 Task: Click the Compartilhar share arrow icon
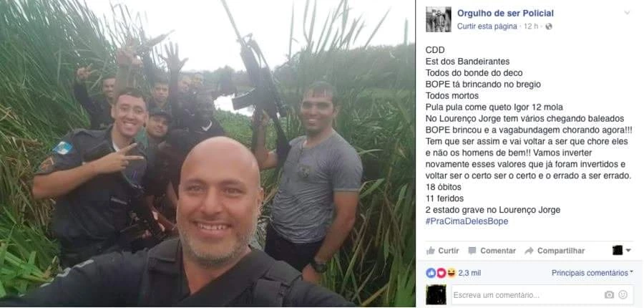[x=529, y=251]
